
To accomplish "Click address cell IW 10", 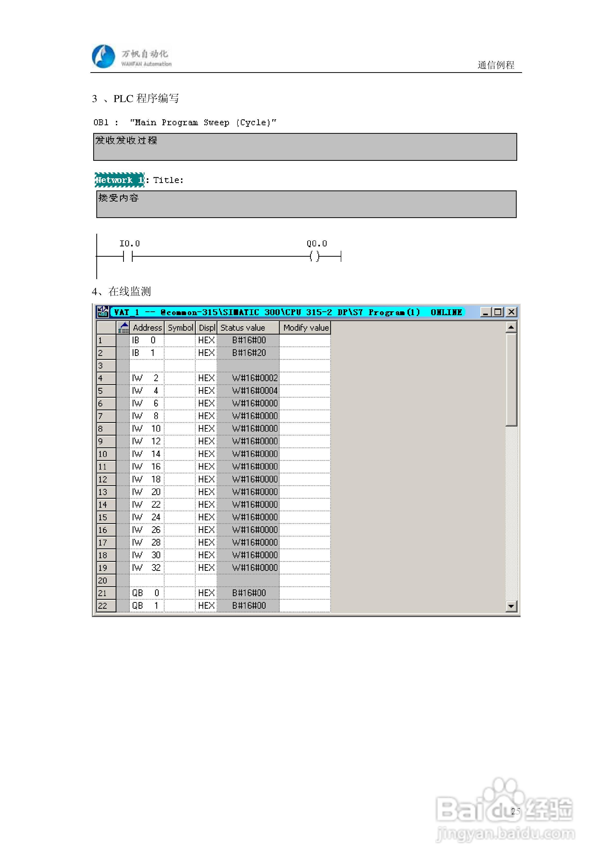I will click(147, 429).
